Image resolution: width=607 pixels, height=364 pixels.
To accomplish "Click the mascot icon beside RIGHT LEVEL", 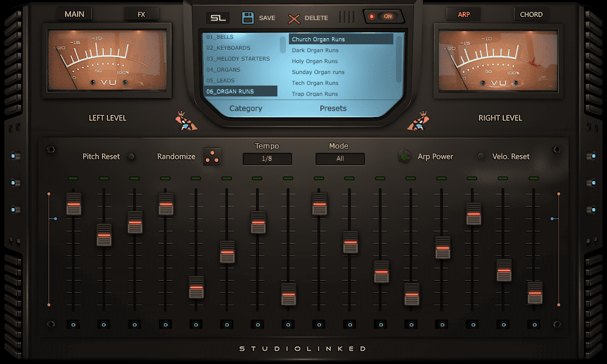I will [x=418, y=121].
